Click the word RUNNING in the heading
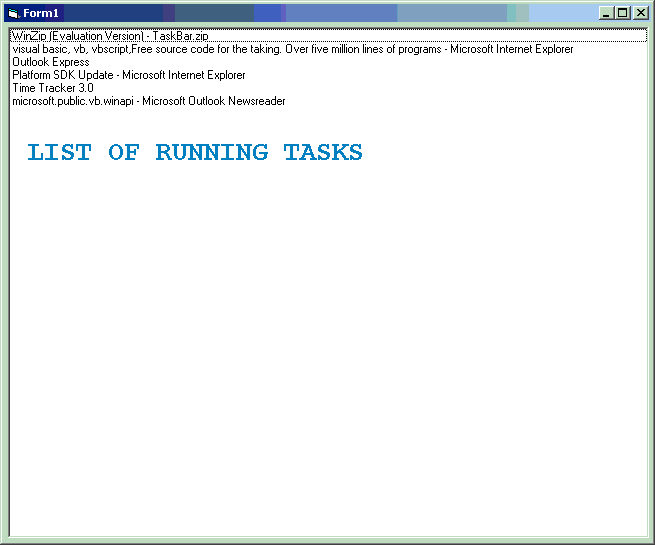Screen dimensions: 655x545 tap(211, 153)
